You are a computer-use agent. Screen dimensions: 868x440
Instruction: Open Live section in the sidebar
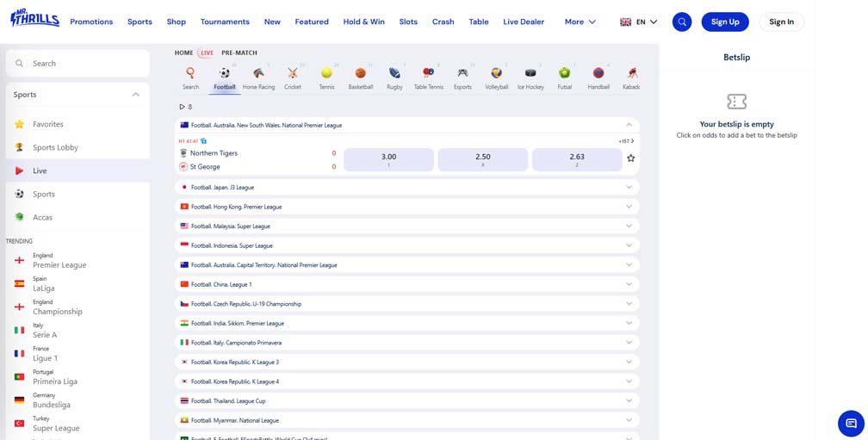(x=77, y=170)
